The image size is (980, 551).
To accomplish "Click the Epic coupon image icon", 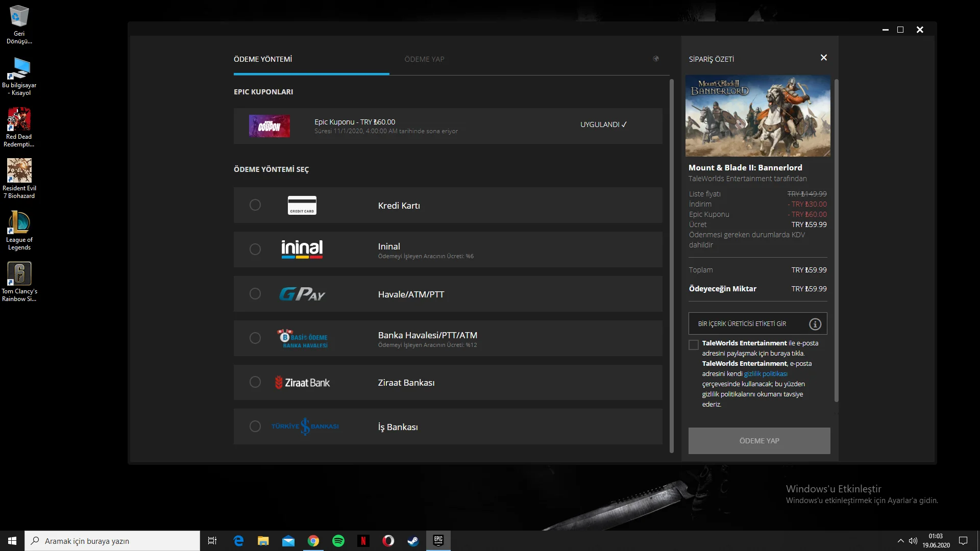I will (x=269, y=126).
